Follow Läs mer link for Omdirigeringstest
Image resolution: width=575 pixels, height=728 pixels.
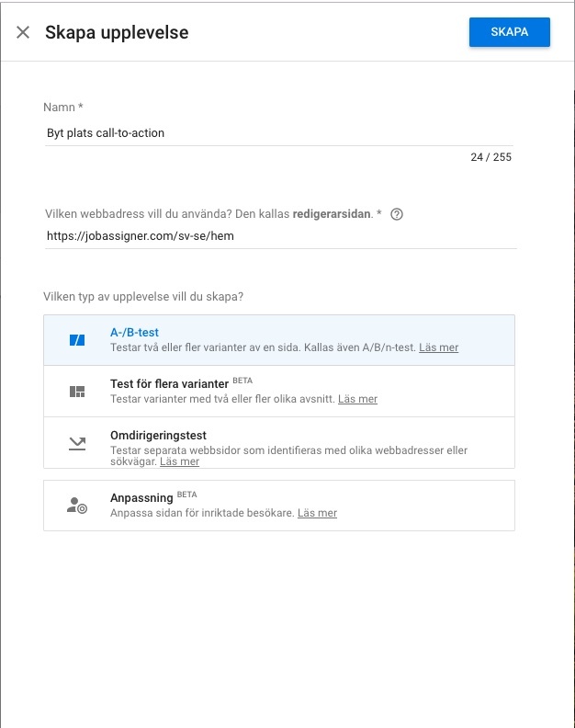pyautogui.click(x=179, y=461)
